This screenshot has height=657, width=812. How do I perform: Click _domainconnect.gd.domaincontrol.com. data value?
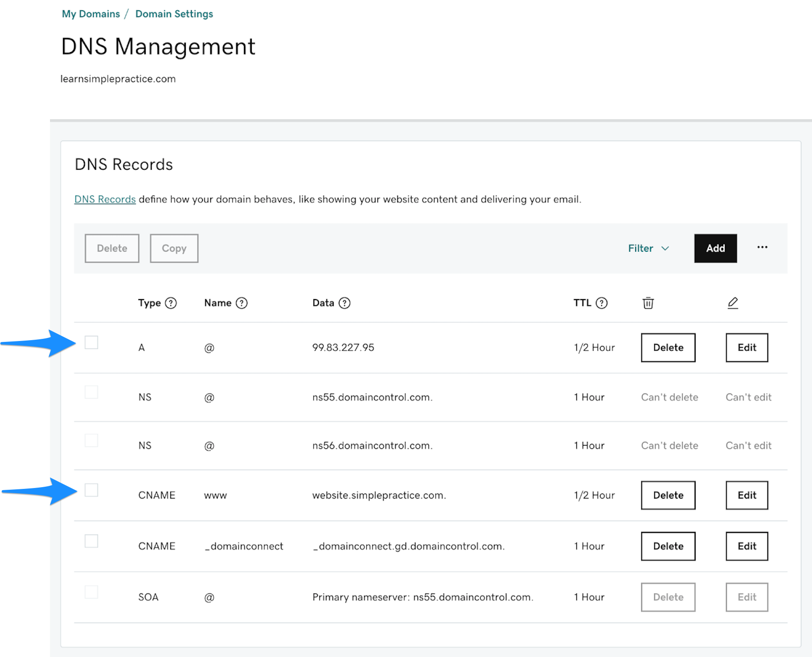click(409, 546)
